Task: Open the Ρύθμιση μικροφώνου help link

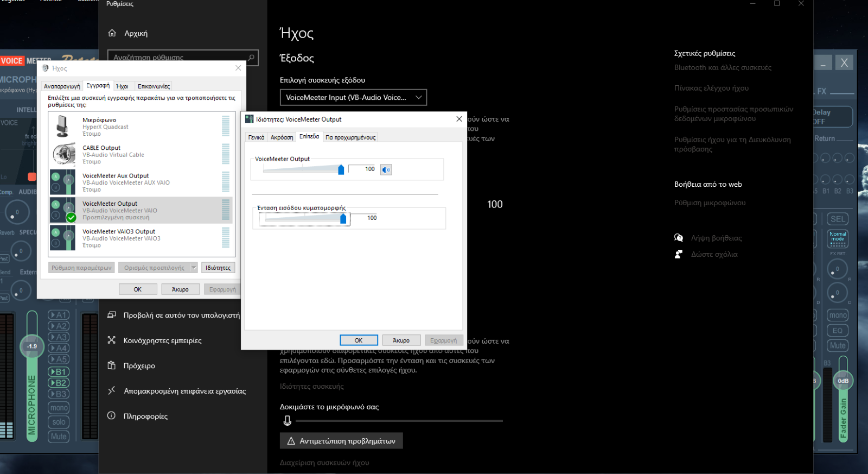Action: pos(710,203)
